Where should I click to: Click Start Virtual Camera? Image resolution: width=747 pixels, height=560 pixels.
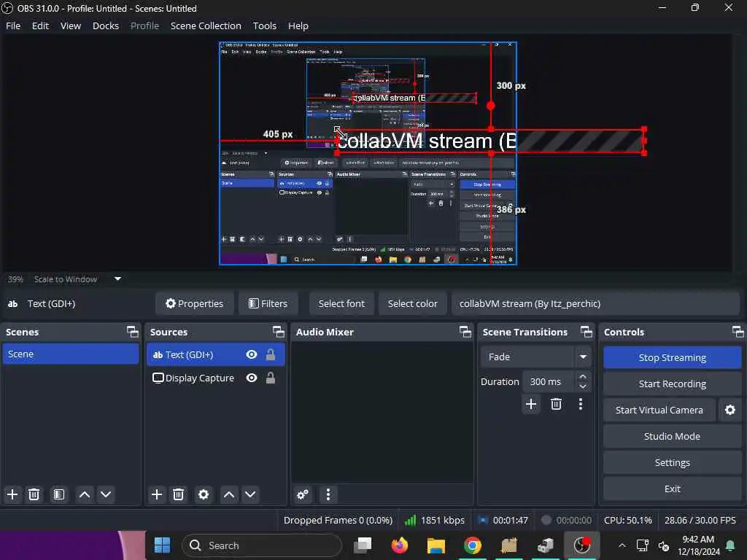click(x=659, y=410)
